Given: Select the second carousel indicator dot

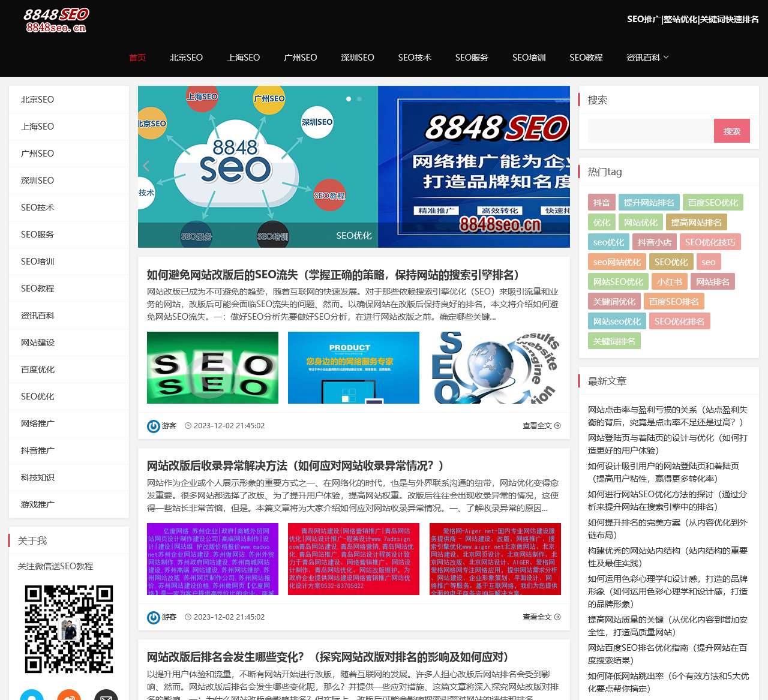Looking at the screenshot, I should 359,99.
